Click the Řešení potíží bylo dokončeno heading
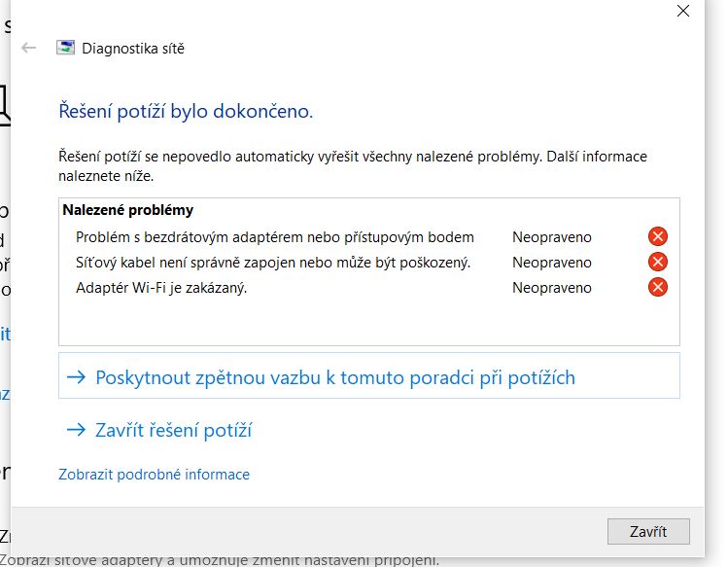Viewport: 728px width, 567px height. coord(187,111)
